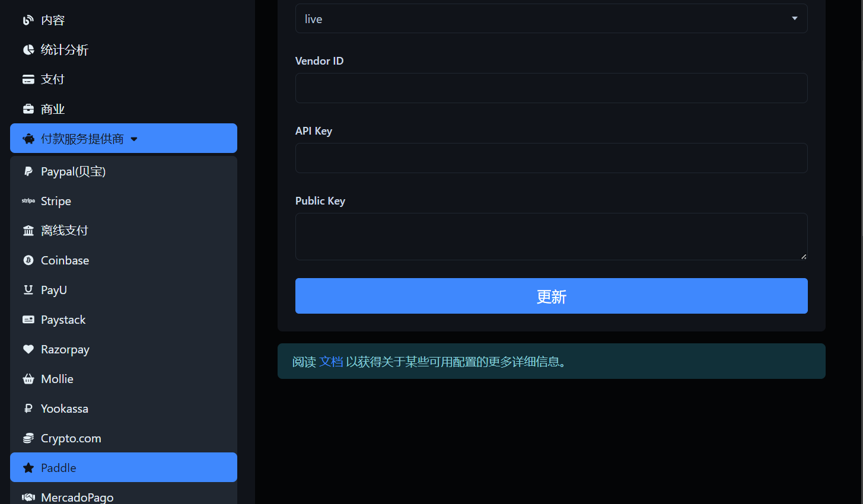The height and width of the screenshot is (504, 863).
Task: Select the active Paddle entry
Action: [123, 467]
